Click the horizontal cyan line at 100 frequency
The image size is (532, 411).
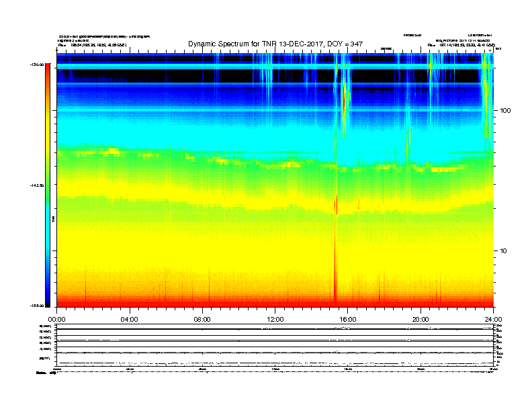tap(202, 109)
